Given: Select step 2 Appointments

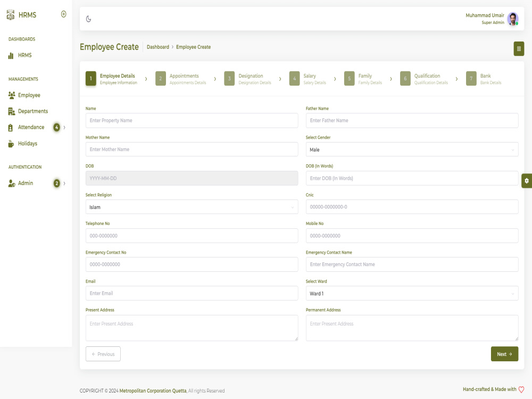Looking at the screenshot, I should (181, 79).
